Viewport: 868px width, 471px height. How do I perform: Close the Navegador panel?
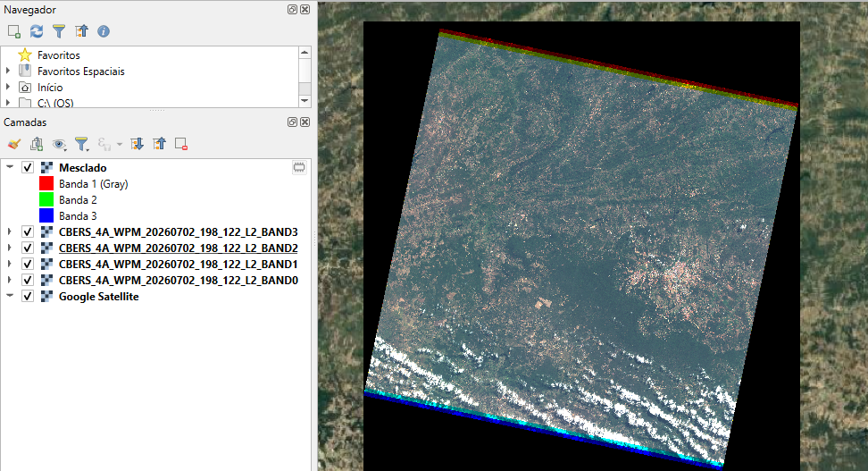(305, 10)
